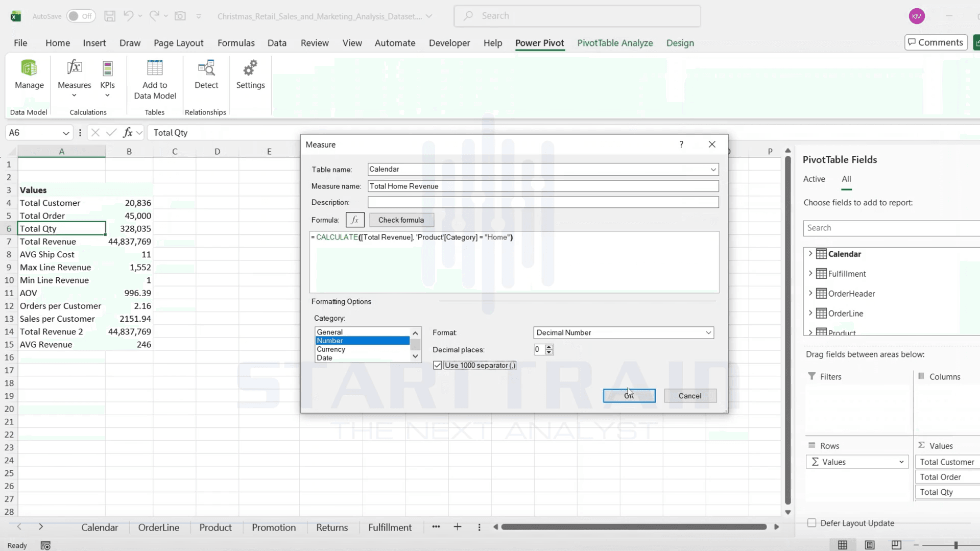Open the Table name dropdown
Screen dimensions: 980x551
coord(713,170)
